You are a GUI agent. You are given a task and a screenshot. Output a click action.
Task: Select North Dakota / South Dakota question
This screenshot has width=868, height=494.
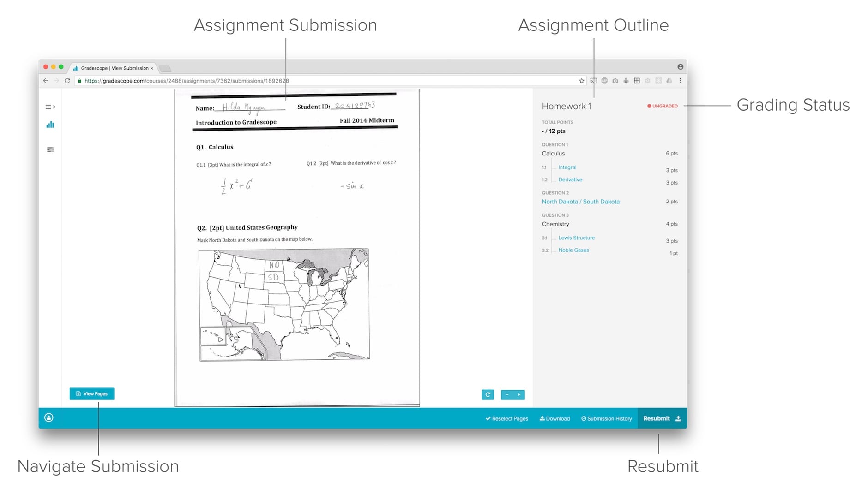(x=580, y=202)
